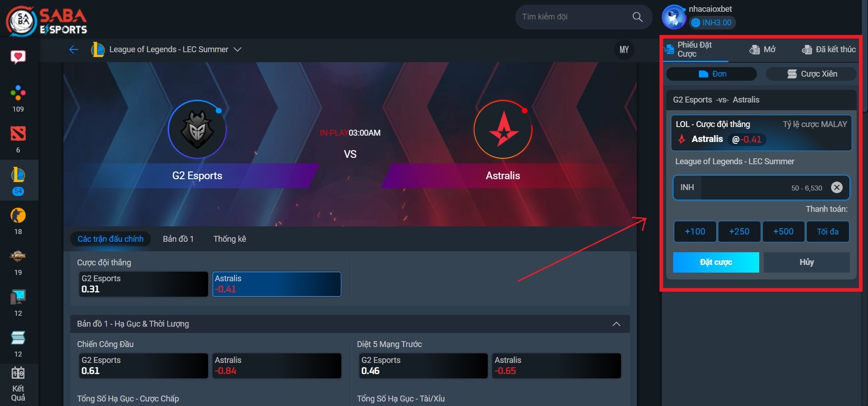Open favorites heart icon in sidebar
The image size is (868, 406).
coord(18,57)
